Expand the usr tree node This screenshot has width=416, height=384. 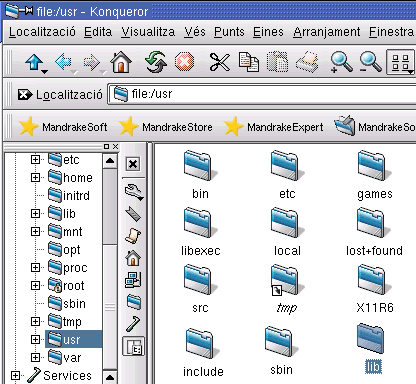[x=35, y=339]
